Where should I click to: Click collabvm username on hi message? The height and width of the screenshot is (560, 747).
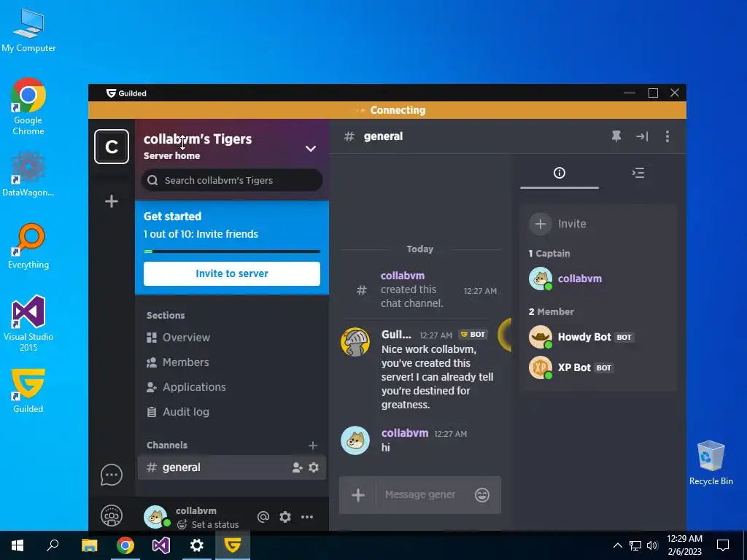click(405, 433)
